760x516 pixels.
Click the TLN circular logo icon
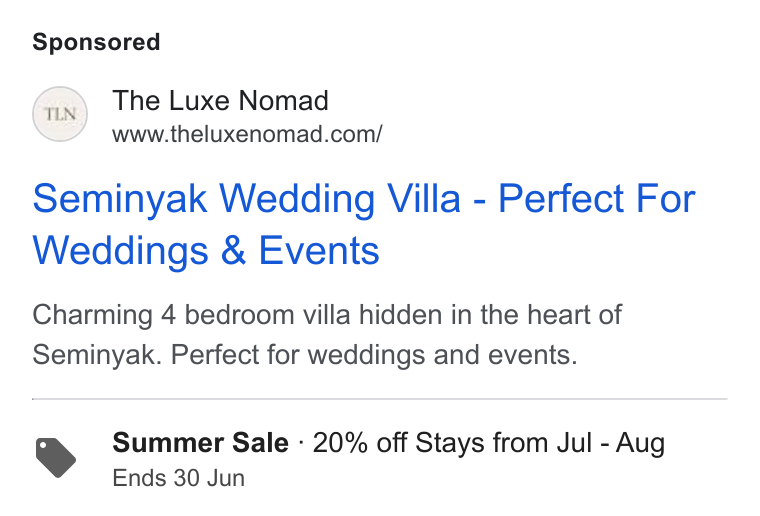pyautogui.click(x=60, y=114)
